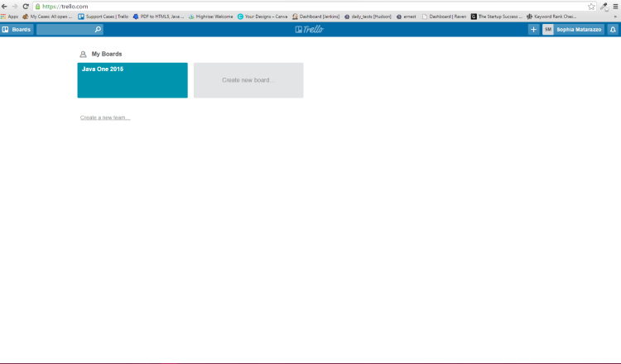Screen dimensions: 621x364
Task: Follow the Create a new team link
Action: tap(105, 118)
